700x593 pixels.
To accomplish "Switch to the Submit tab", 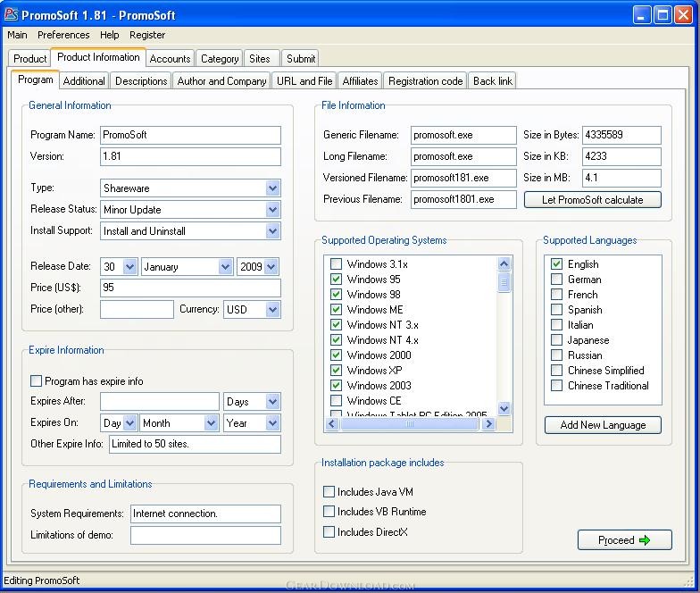I will tap(301, 59).
